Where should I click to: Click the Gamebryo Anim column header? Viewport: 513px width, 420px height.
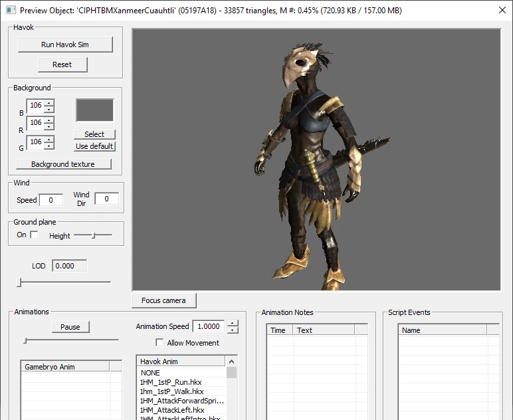pos(65,367)
